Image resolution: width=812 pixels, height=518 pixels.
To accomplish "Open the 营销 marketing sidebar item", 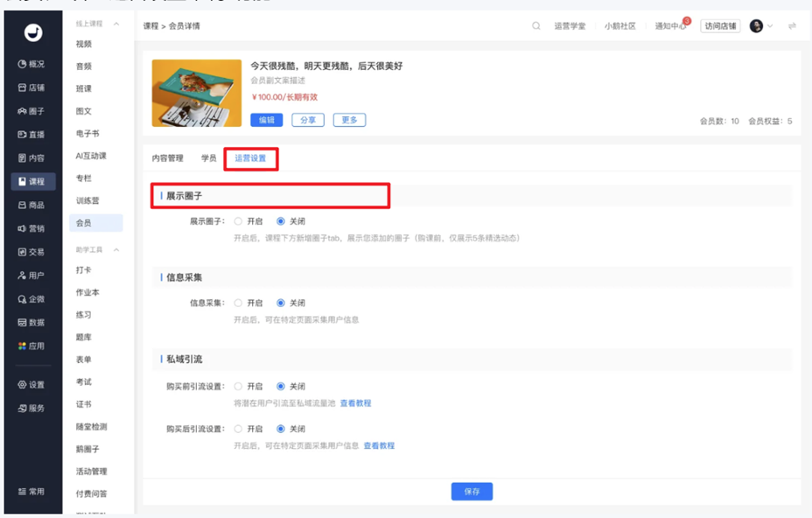I will tap(31, 228).
